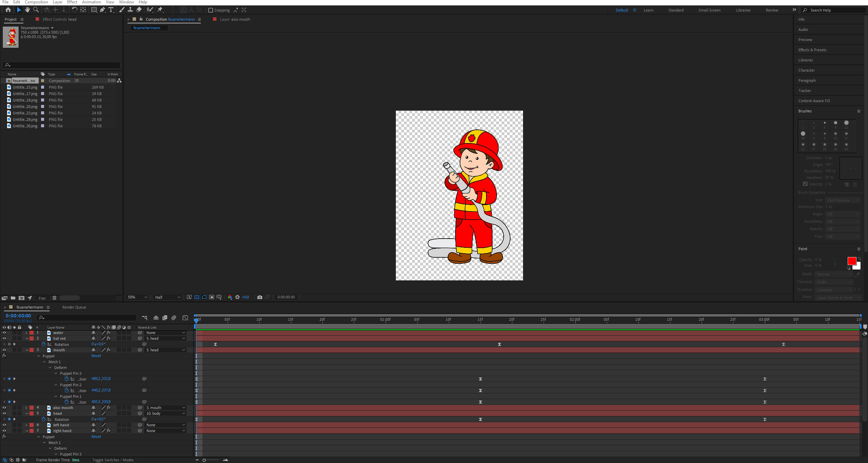Select the feuerwhermann composition thumbnail in Project panel
The width and height of the screenshot is (868, 463).
[x=11, y=37]
